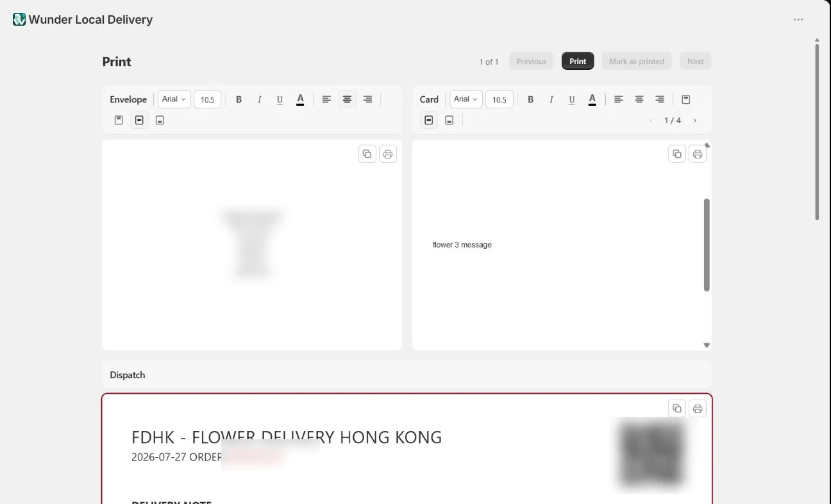Align Card text right
Image resolution: width=831 pixels, height=504 pixels.
tap(660, 99)
